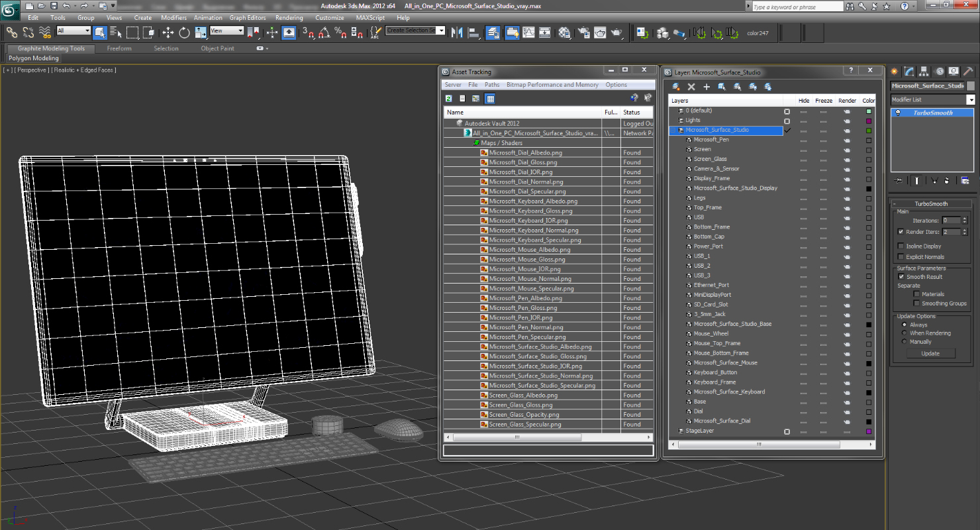Collapse the Microsoft_Surface_Studio layer tree
This screenshot has height=530, width=980.
click(x=674, y=131)
